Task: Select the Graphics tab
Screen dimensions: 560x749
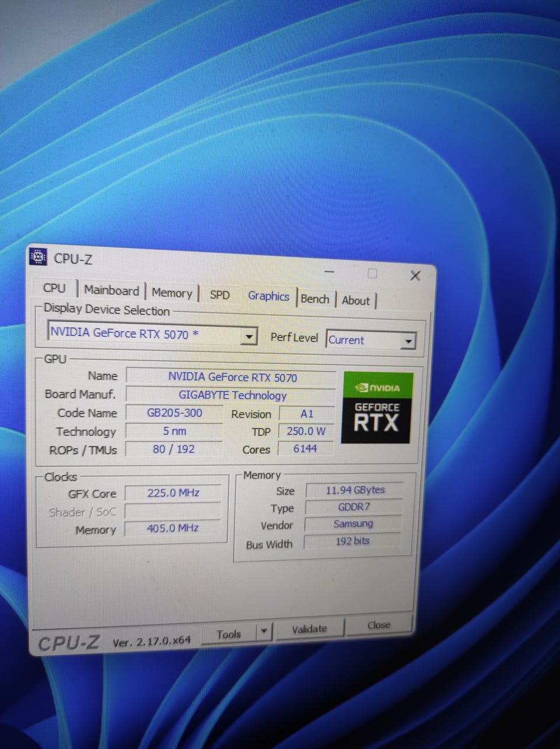Action: point(268,296)
